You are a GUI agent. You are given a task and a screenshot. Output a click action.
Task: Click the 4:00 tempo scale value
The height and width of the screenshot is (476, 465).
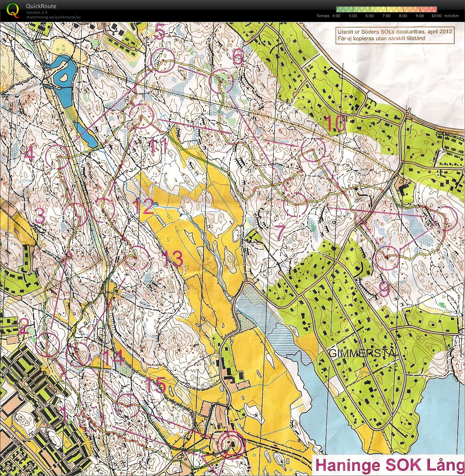(336, 16)
